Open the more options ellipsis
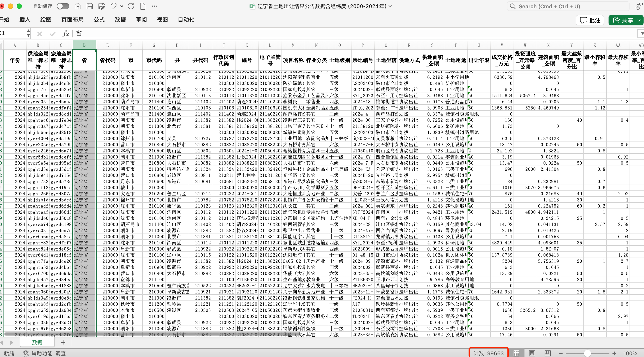The width and height of the screenshot is (644, 357). (155, 6)
